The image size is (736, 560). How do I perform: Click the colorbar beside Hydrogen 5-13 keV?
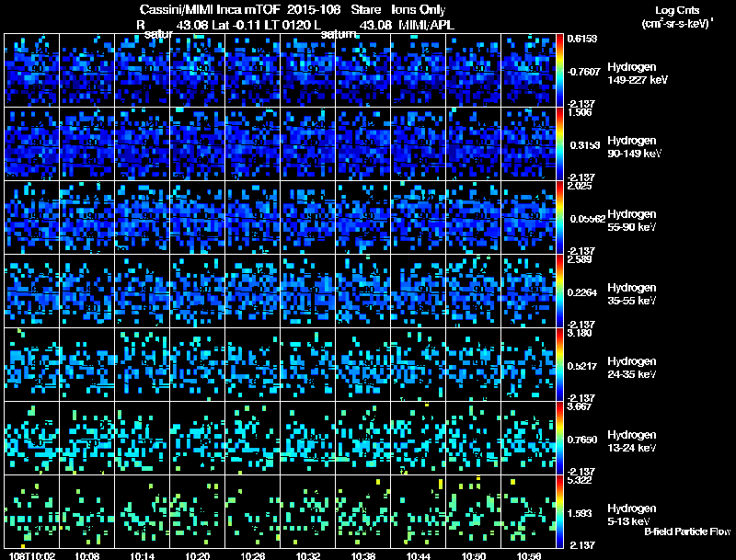coord(559,512)
